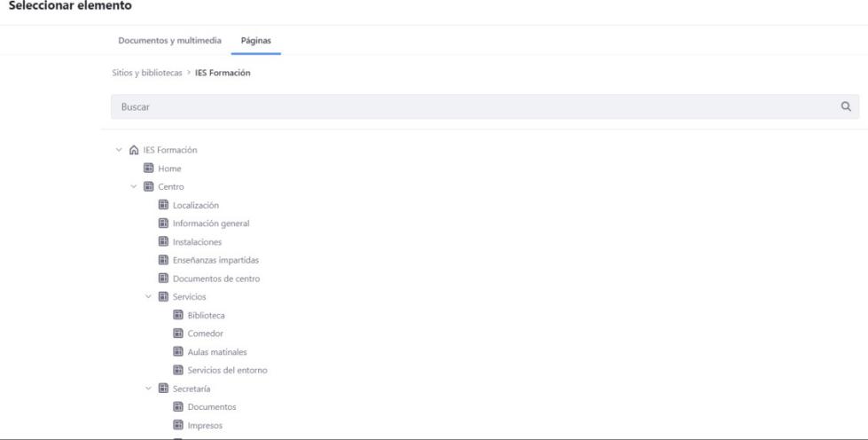
Task: Choose the Comedor page
Action: pos(206,334)
